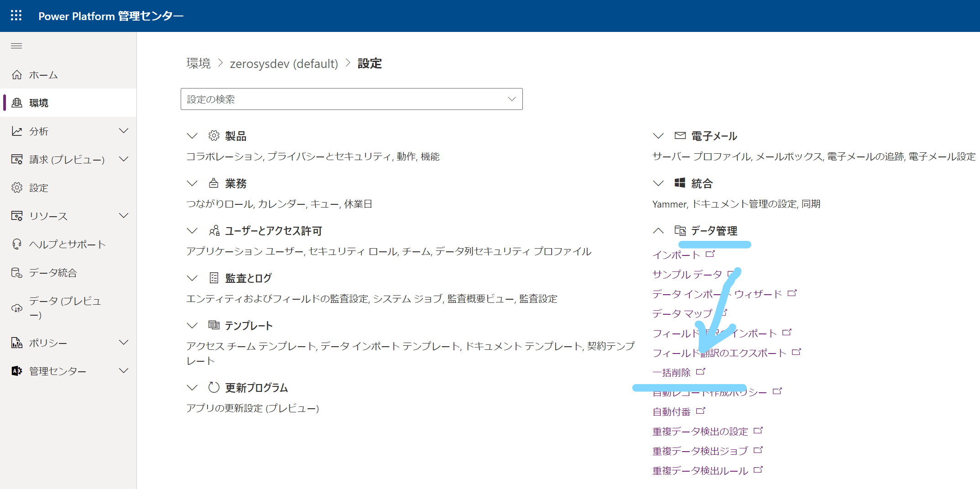Open the データ インポート ウィザード link
The image size is (980, 489).
pos(717,294)
